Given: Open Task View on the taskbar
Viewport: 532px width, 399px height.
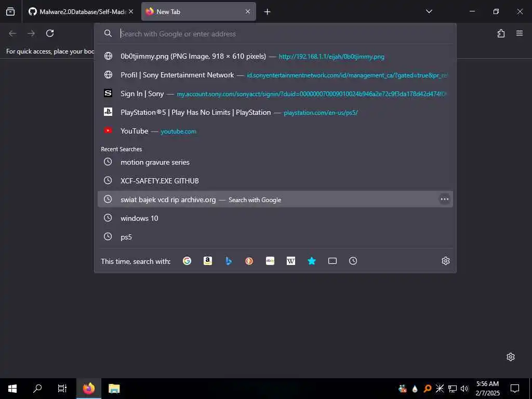Looking at the screenshot, I should pyautogui.click(x=62, y=389).
